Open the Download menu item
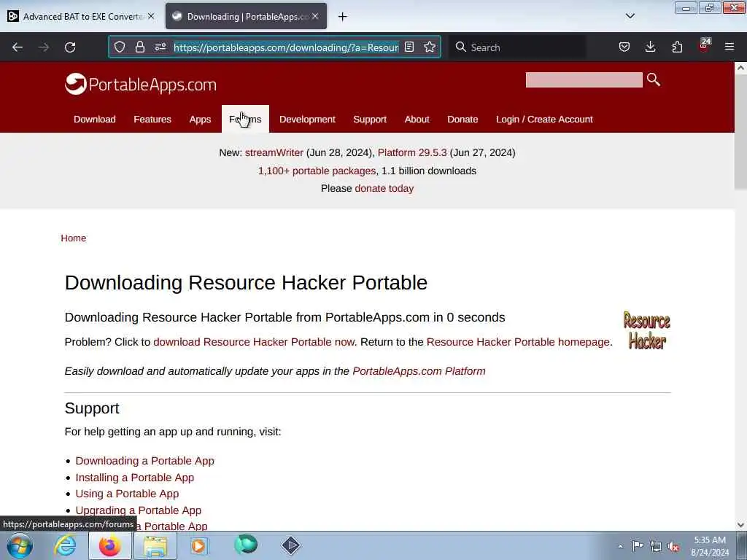This screenshot has width=747, height=560. click(94, 119)
